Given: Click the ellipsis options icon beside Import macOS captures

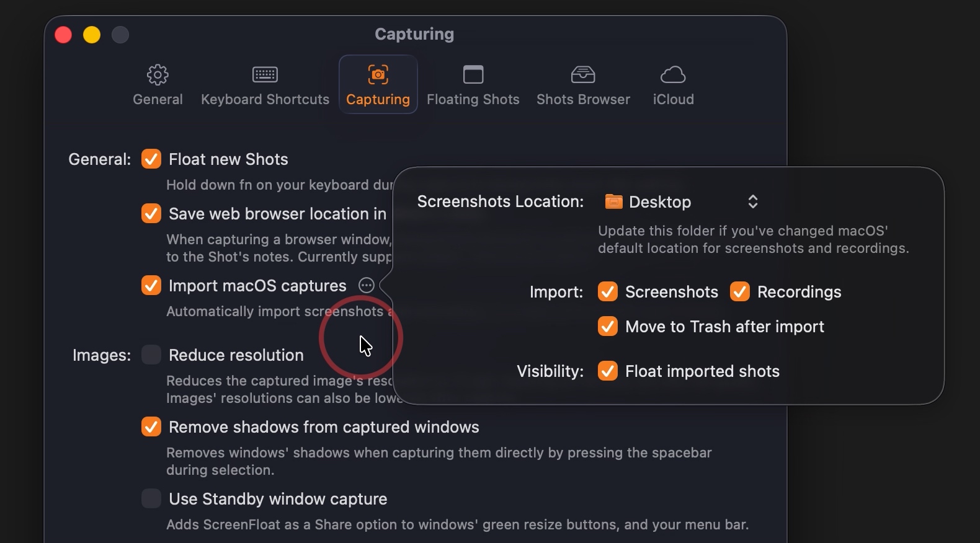Looking at the screenshot, I should tap(367, 285).
